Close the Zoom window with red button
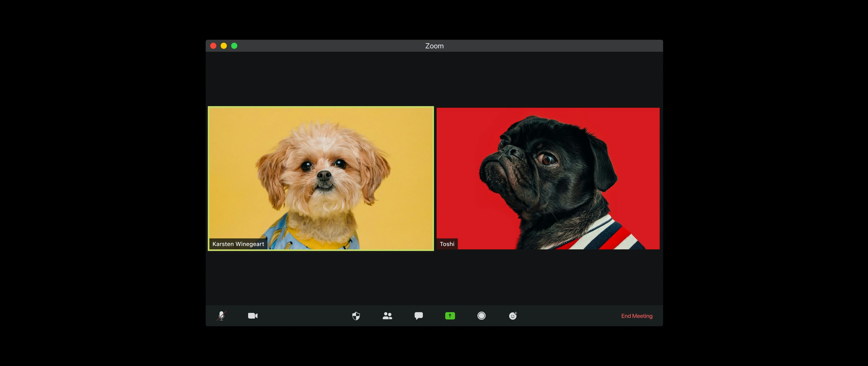 click(x=213, y=46)
